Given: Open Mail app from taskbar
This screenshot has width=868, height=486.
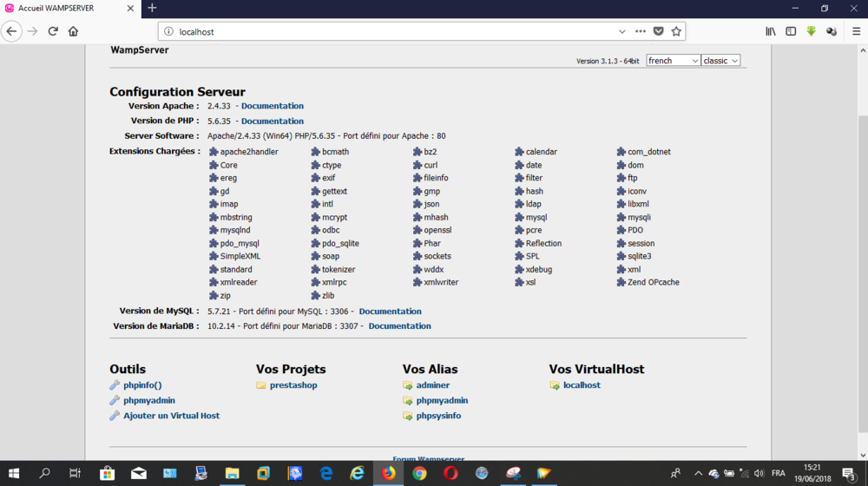Looking at the screenshot, I should 138,473.
